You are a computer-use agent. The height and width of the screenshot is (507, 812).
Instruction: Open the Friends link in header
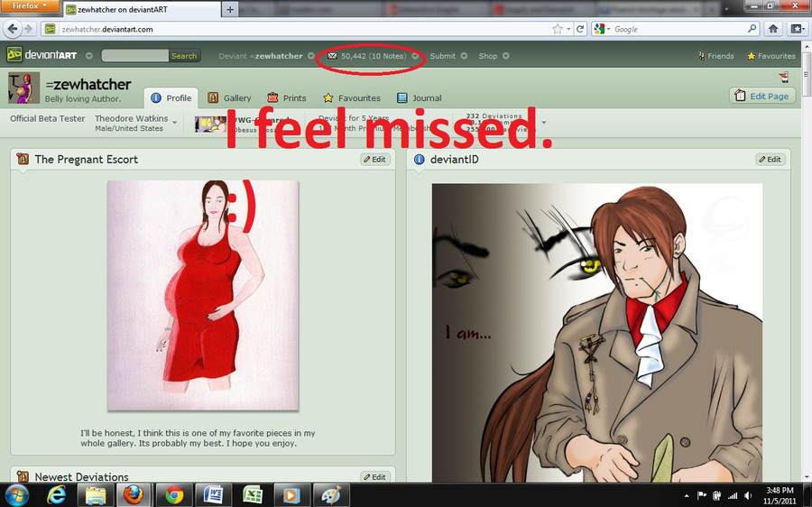click(x=715, y=56)
